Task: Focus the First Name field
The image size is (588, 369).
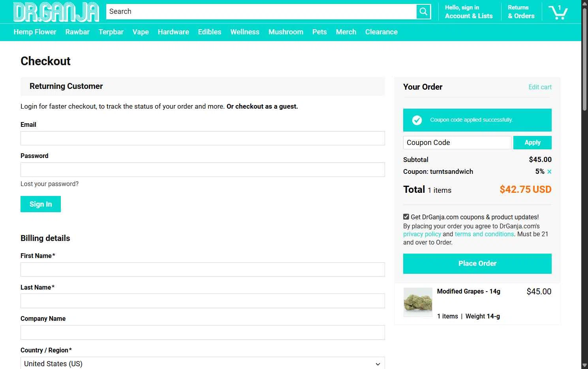Action: (x=203, y=269)
